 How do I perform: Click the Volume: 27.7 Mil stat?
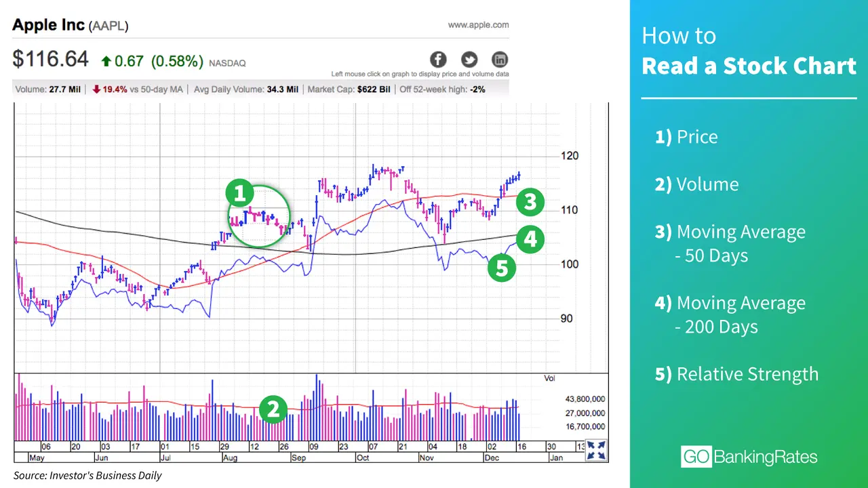(x=48, y=89)
